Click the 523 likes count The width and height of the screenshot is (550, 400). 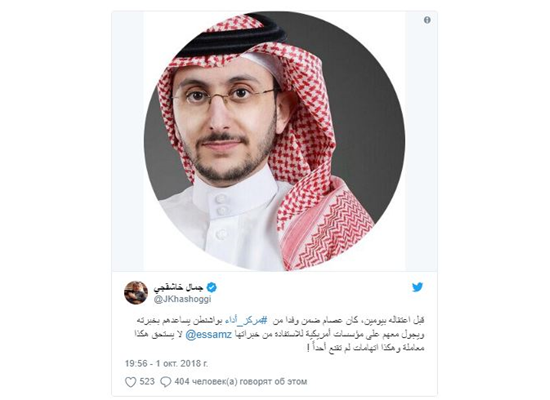(x=147, y=381)
